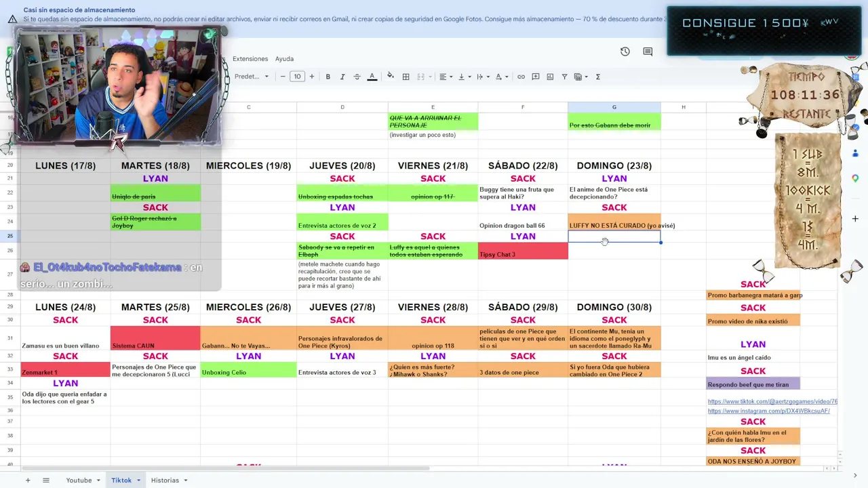The width and height of the screenshot is (868, 488).
Task: Switch to the Youtube sheet tab
Action: (79, 481)
